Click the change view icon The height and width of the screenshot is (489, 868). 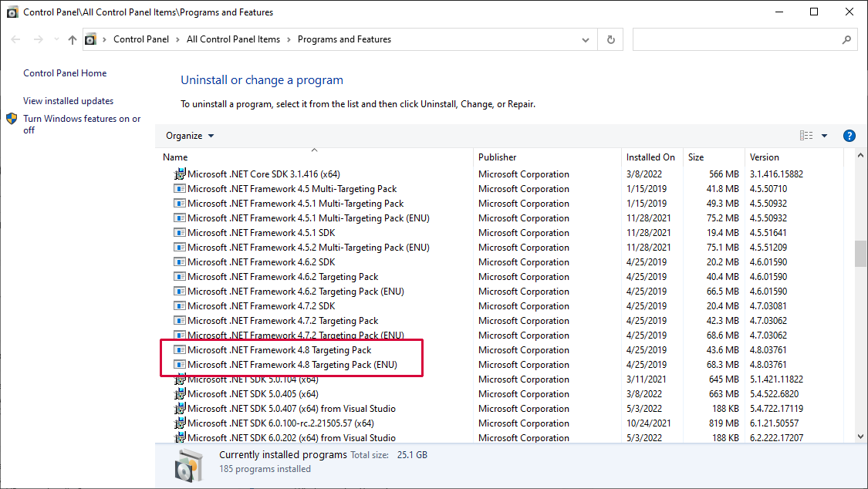click(x=806, y=136)
